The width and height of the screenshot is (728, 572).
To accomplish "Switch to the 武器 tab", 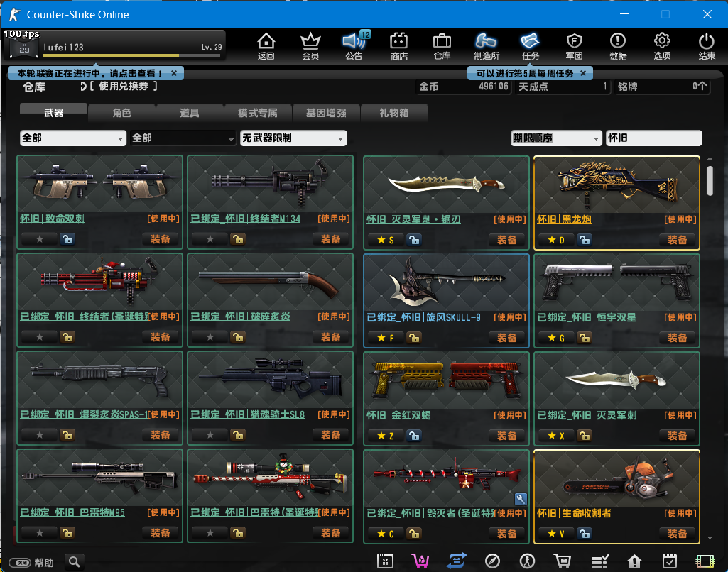I will coord(53,112).
